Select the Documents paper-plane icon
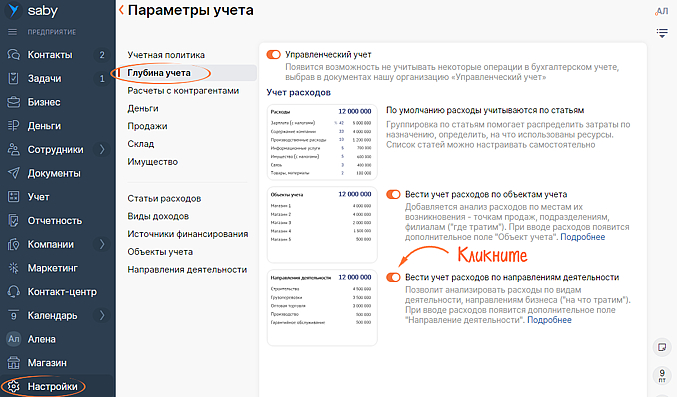 [13, 173]
